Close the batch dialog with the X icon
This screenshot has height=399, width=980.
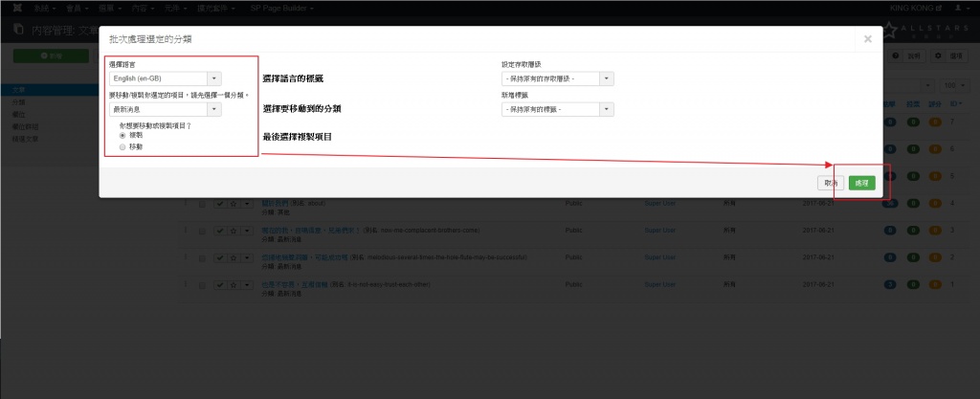[867, 39]
